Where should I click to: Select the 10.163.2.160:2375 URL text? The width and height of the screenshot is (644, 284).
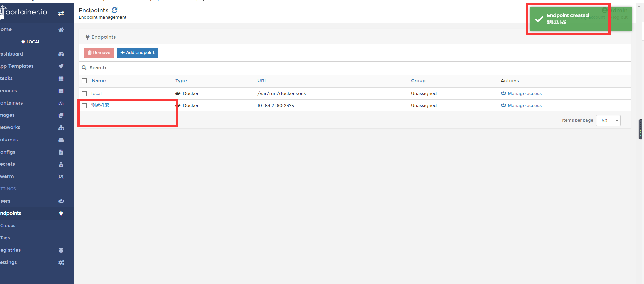coord(276,105)
